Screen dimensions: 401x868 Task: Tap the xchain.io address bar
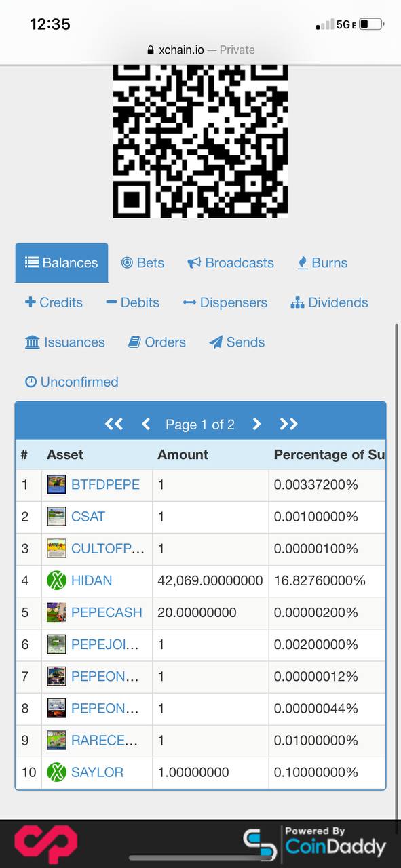(200, 50)
